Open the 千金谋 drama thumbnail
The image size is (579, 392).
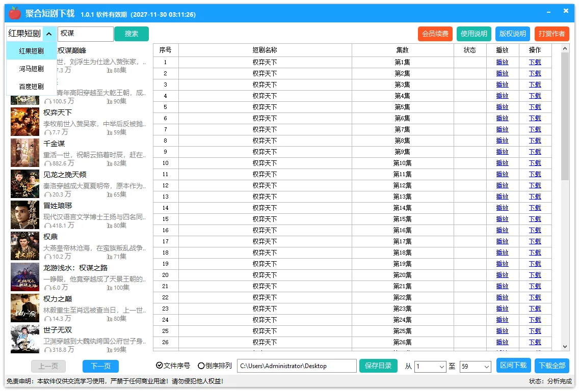pyautogui.click(x=24, y=153)
